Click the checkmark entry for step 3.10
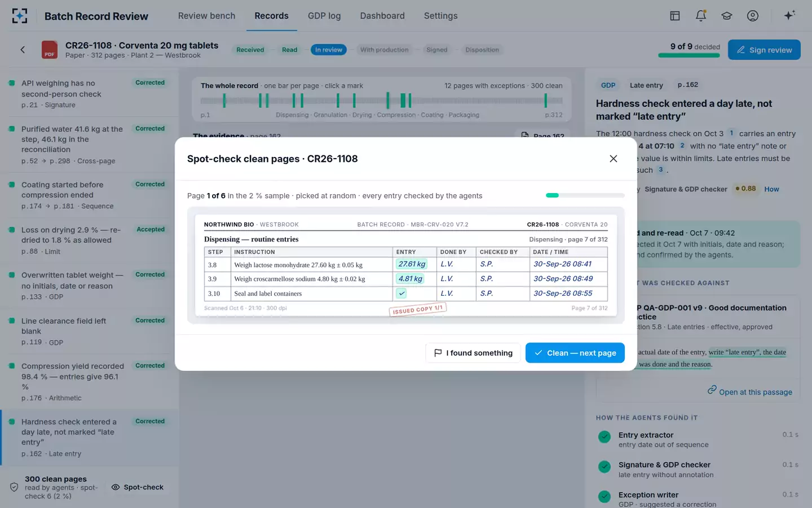This screenshot has height=508, width=812. (401, 294)
